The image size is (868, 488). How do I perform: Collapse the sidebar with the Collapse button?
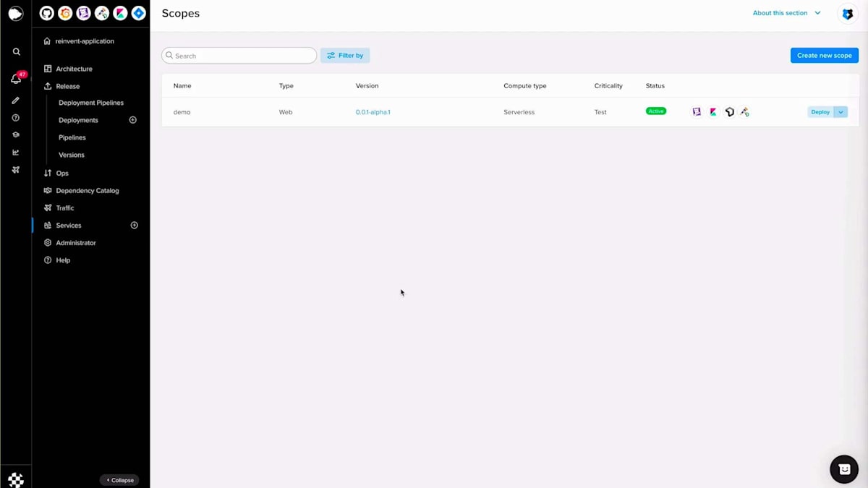pos(119,480)
